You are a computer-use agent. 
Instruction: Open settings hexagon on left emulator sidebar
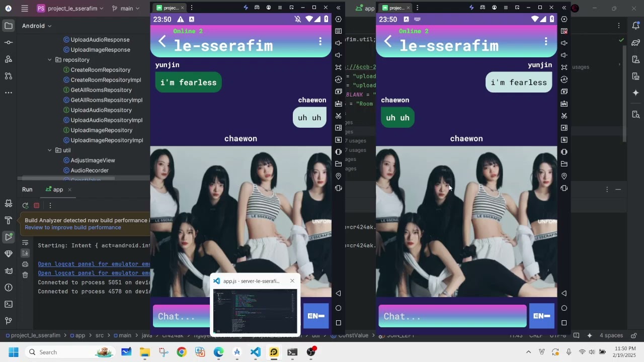tap(338, 19)
